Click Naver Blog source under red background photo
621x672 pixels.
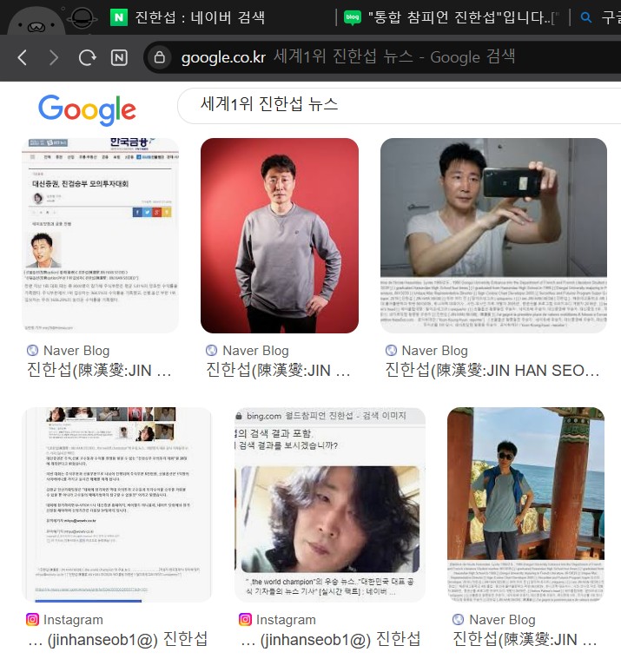255,351
